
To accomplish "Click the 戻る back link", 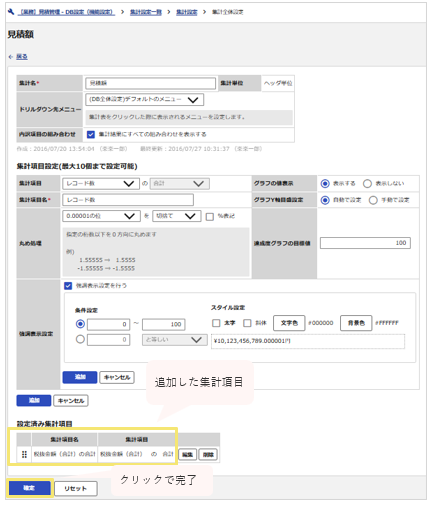I will coord(22,57).
